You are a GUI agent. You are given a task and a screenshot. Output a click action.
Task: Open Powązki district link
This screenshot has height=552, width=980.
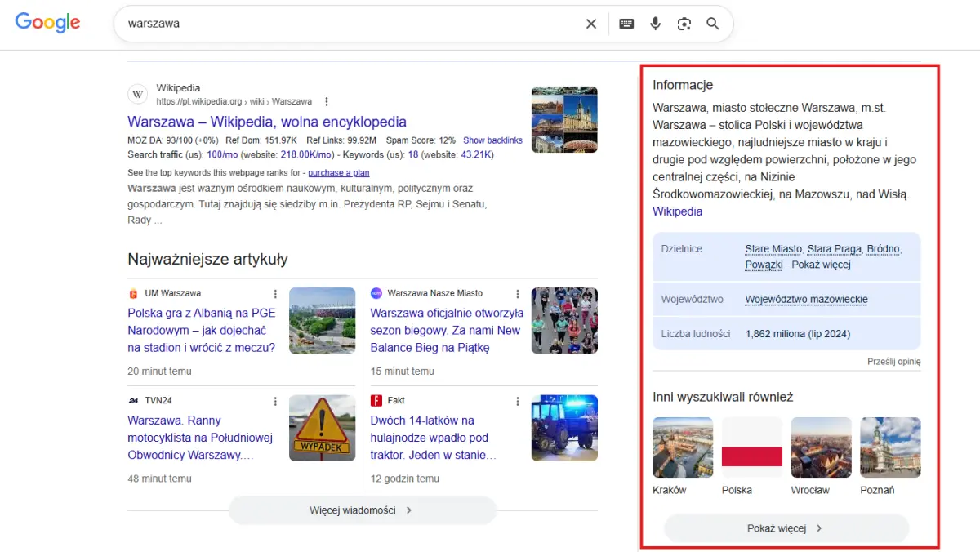(764, 265)
